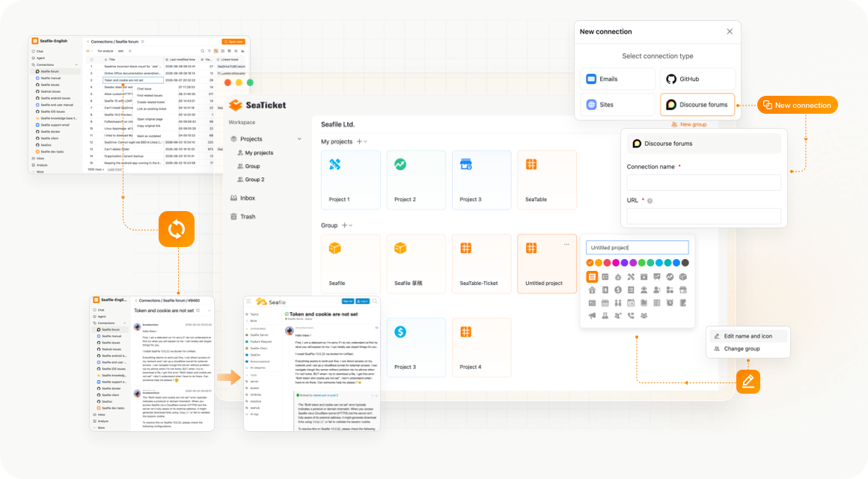Open the hamburger menu in Seafile forum page
The height and width of the screenshot is (479, 868).
[248, 301]
